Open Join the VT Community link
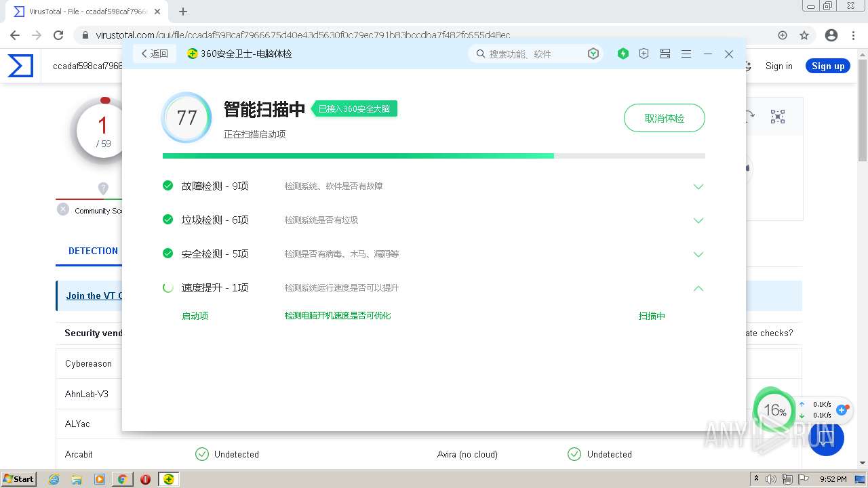The image size is (868, 488). click(94, 296)
